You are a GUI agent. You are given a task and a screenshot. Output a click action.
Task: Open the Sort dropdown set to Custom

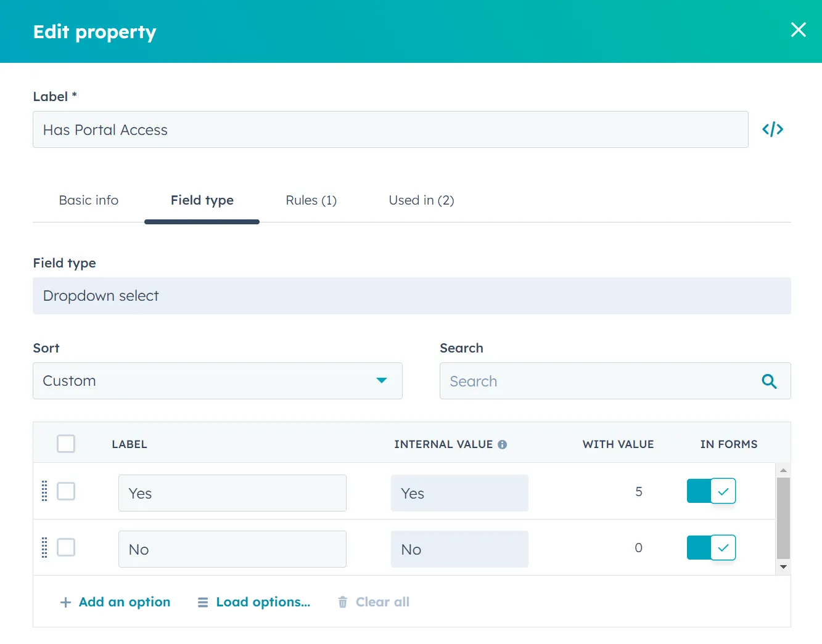217,381
